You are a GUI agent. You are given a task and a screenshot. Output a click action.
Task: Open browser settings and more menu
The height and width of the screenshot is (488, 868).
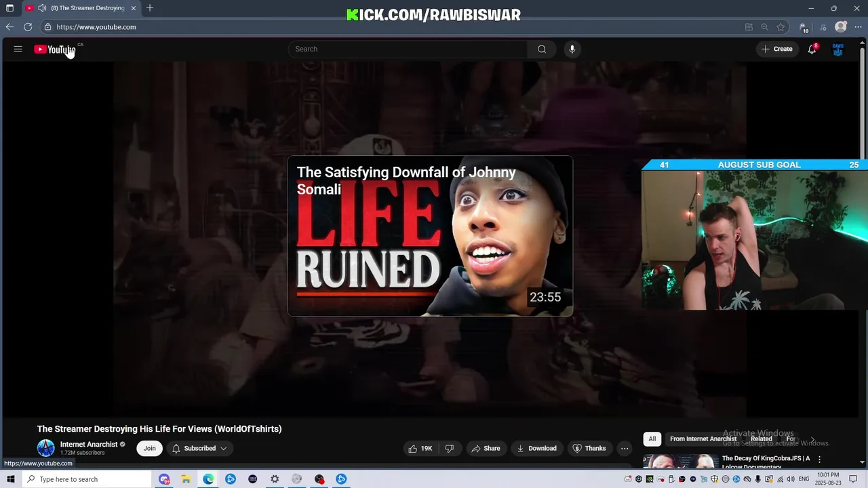858,27
